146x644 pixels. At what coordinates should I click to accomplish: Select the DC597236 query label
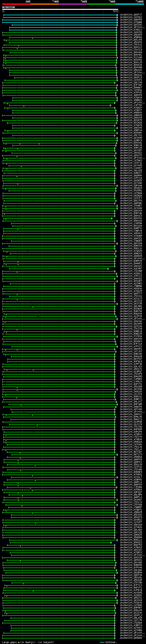pyautogui.click(x=8, y=7)
